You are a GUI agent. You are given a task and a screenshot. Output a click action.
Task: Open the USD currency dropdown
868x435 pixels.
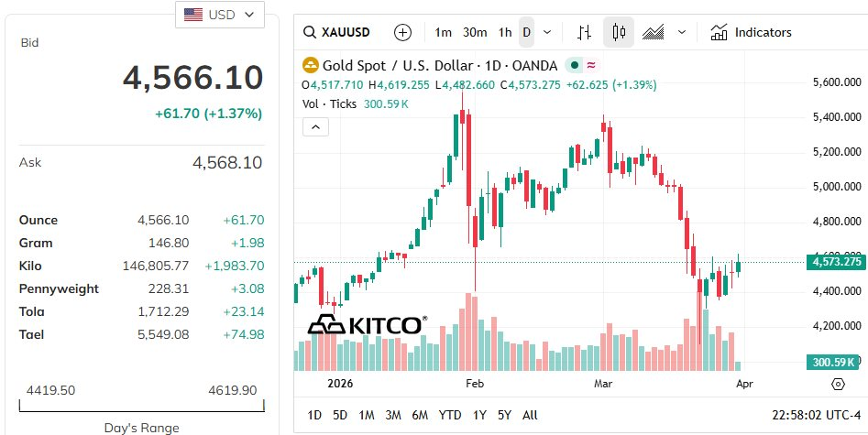220,15
